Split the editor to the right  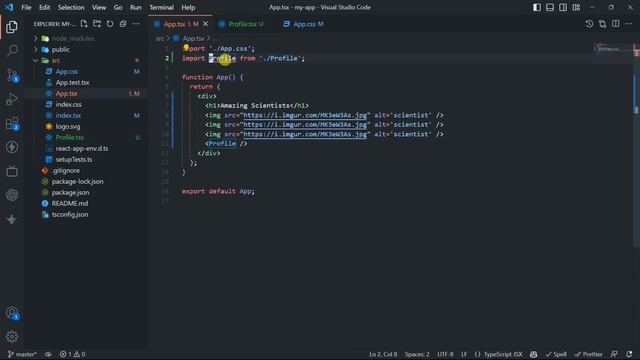click(x=616, y=24)
